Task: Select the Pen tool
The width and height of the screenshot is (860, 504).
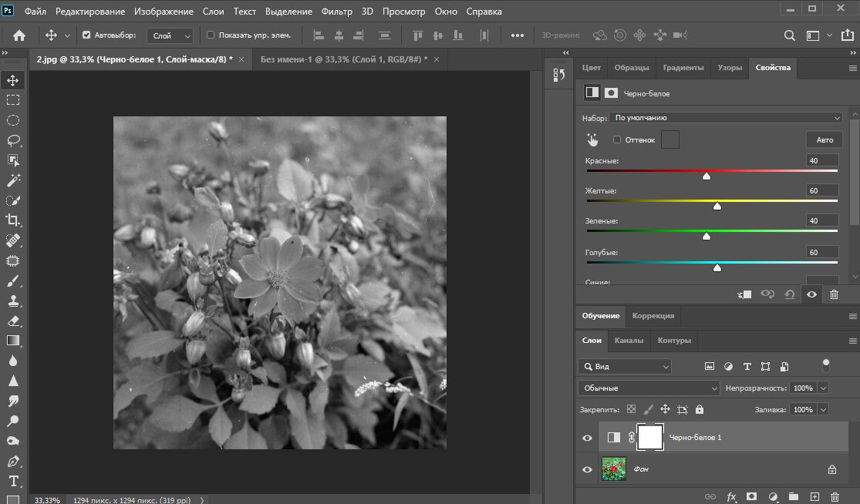Action: (x=12, y=461)
